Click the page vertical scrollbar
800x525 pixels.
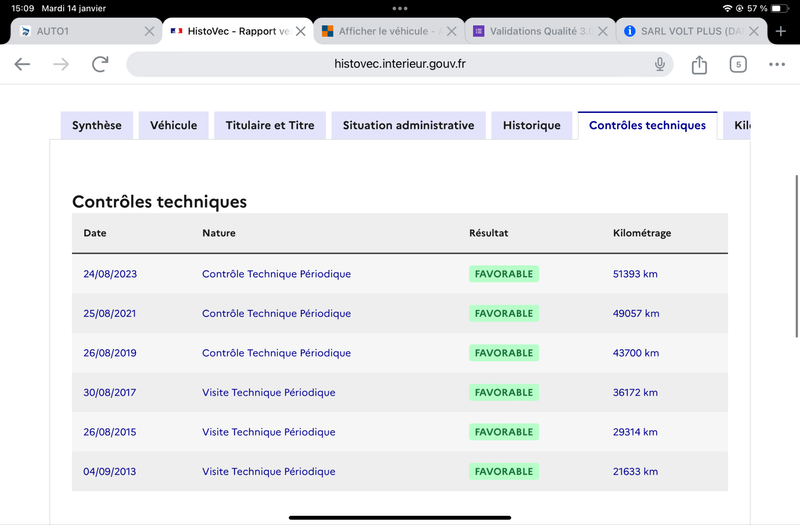click(x=796, y=256)
